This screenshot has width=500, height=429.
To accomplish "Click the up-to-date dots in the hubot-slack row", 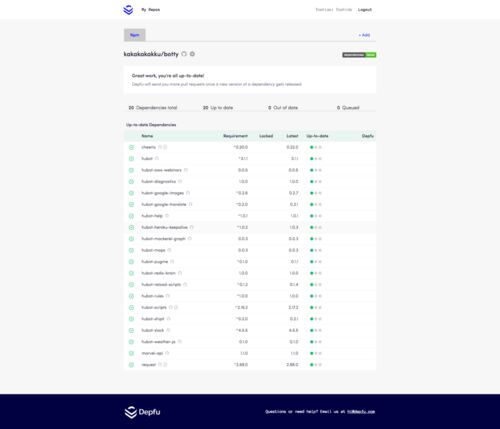I will 316,330.
